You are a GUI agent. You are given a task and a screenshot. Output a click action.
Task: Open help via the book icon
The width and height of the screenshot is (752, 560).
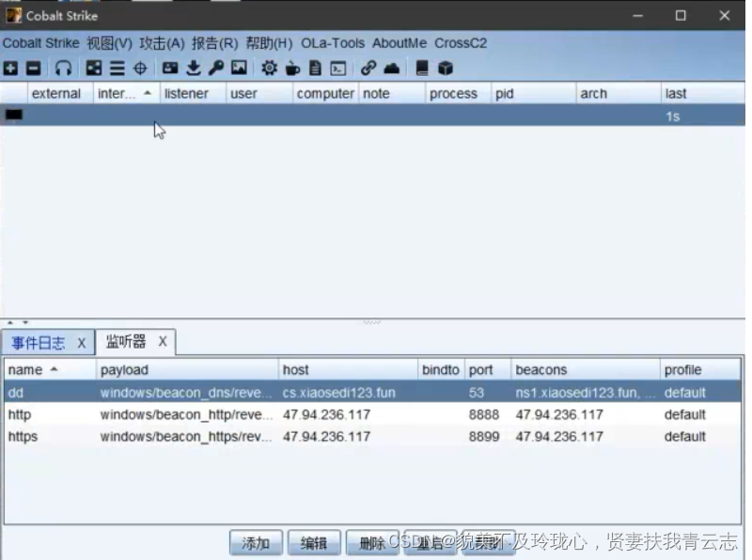point(422,68)
